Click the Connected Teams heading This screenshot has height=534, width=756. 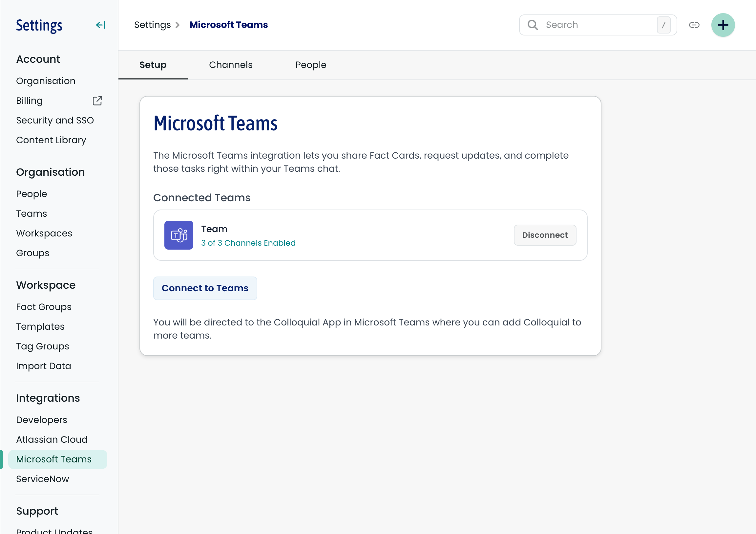pos(202,198)
